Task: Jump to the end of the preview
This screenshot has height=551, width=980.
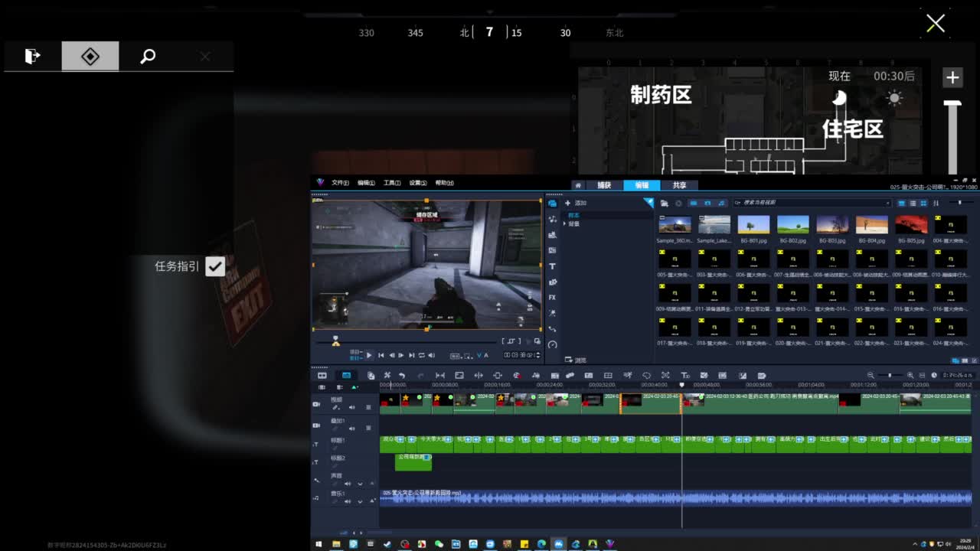Action: (411, 355)
